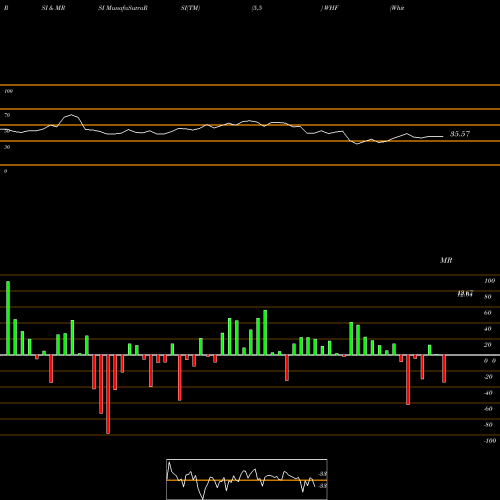The image size is (500, 500).
Task: Click the 80 label on MR axis
Action: point(488,297)
